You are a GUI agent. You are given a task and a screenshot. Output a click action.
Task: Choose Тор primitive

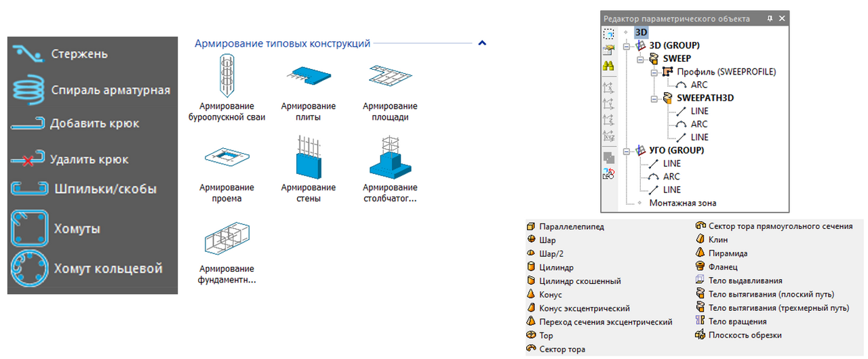tap(540, 335)
